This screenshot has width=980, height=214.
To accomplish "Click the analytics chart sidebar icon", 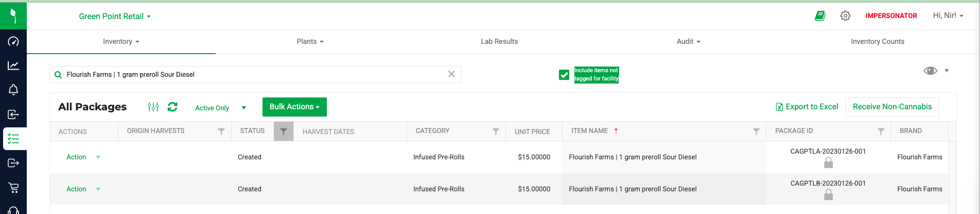I will (13, 65).
